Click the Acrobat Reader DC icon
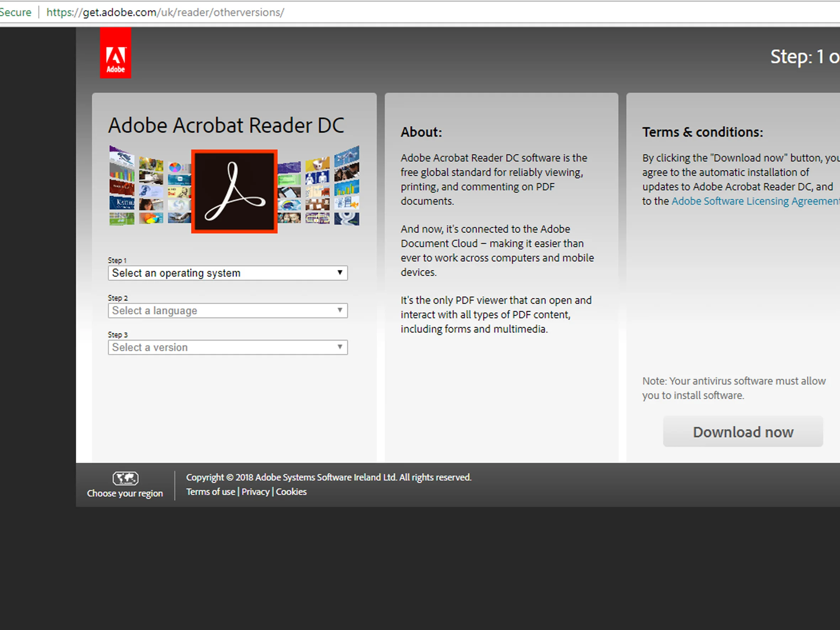 [234, 191]
